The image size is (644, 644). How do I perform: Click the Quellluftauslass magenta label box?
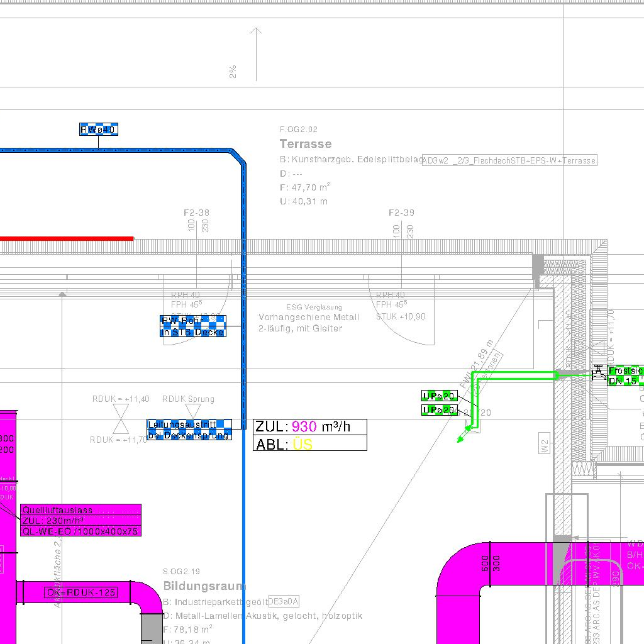point(80,520)
